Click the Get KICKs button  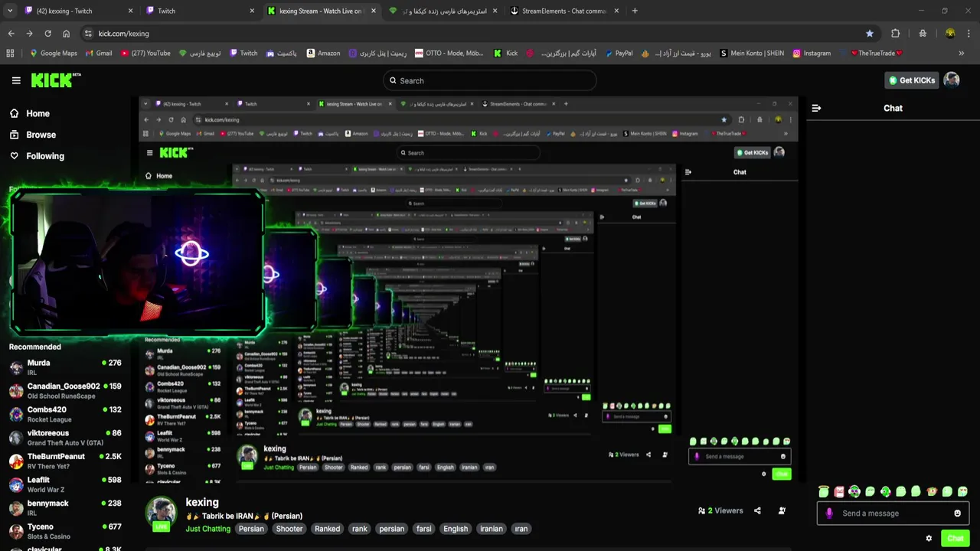coord(911,80)
